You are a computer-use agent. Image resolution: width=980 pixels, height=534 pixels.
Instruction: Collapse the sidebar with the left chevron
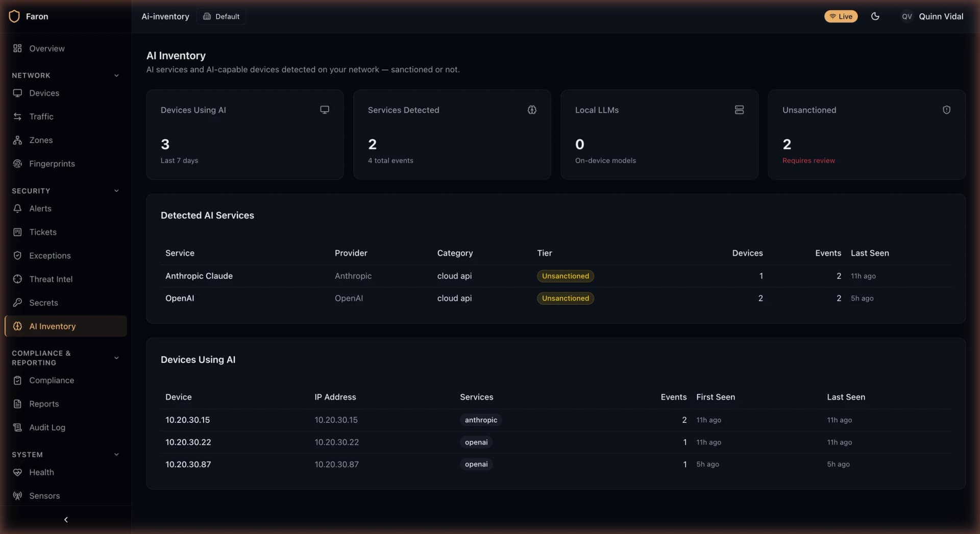pos(66,519)
